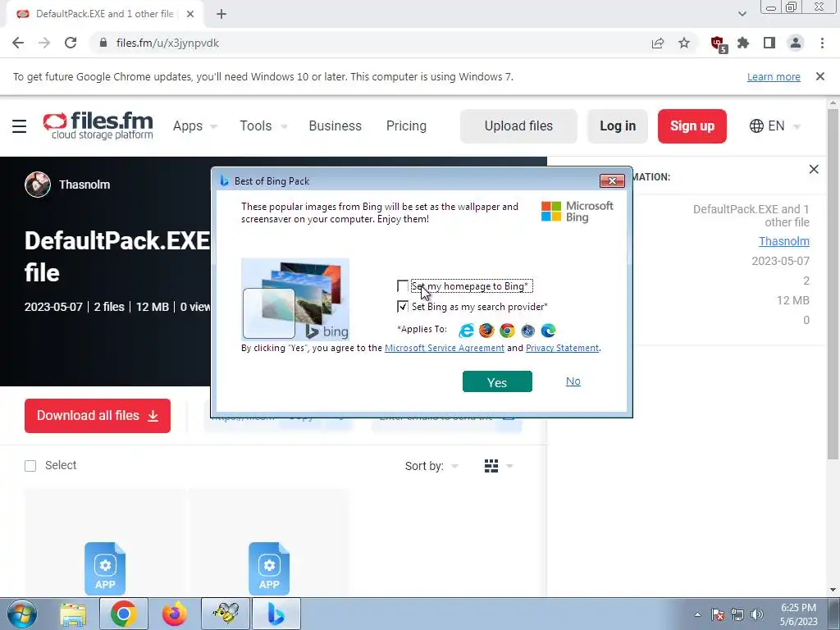Click the first APP file thumbnail
This screenshot has width=840, height=630.
coord(105,568)
